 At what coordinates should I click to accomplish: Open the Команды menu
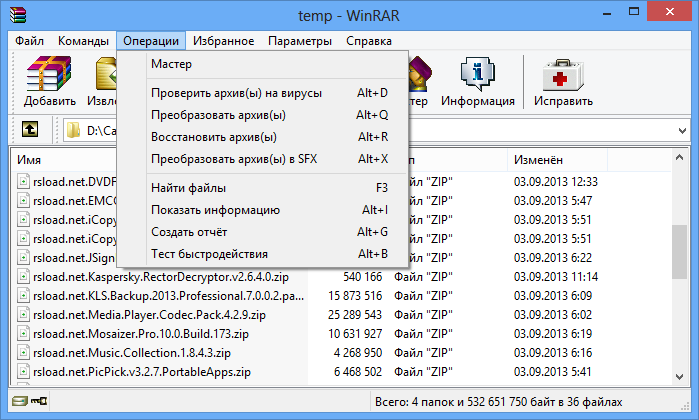tap(83, 41)
